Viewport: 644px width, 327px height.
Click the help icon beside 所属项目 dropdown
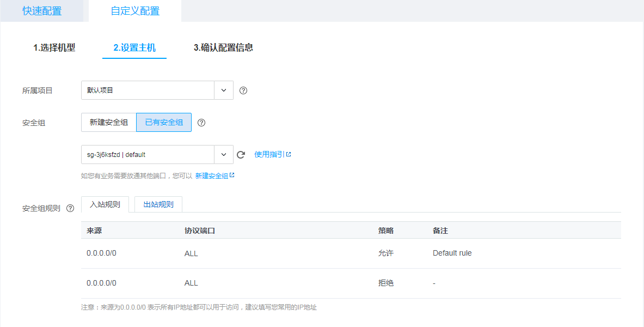243,90
